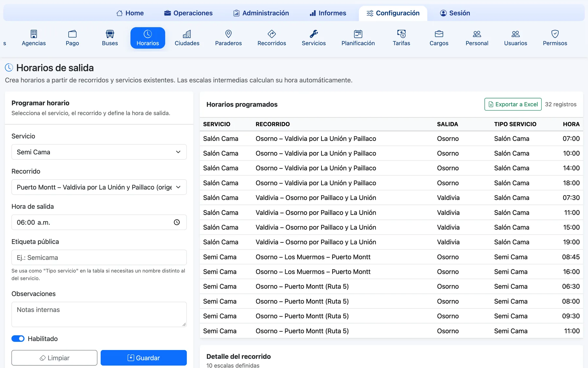
Task: Switch to the Administración tab
Action: click(261, 13)
